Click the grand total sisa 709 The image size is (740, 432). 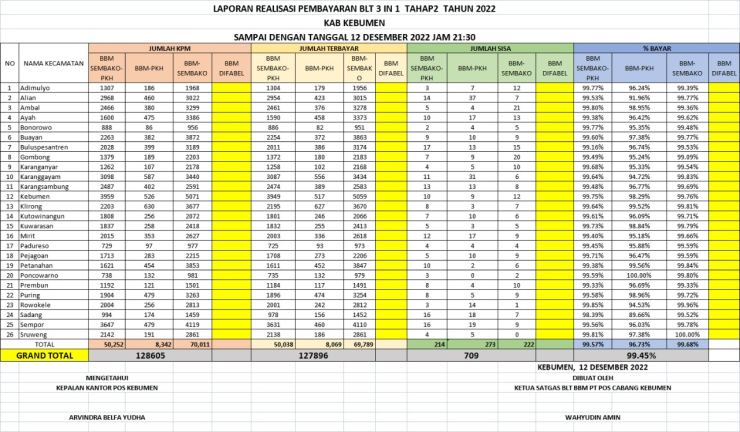[471, 356]
